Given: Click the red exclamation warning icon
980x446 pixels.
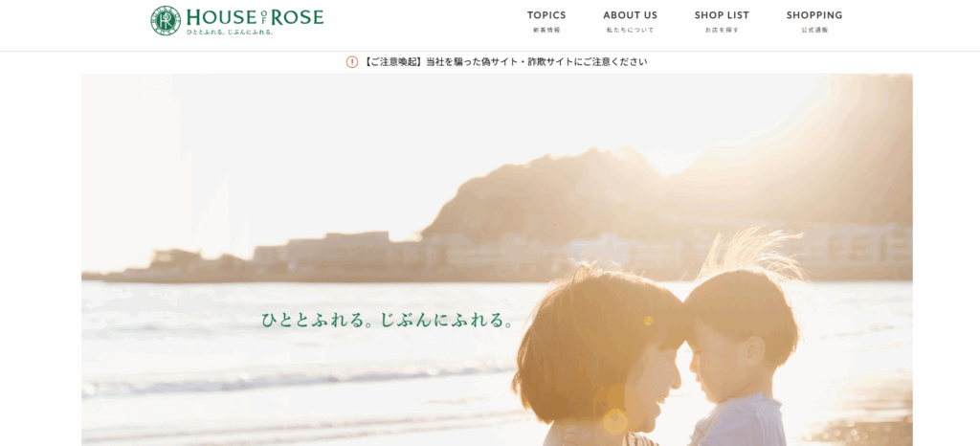Looking at the screenshot, I should [x=351, y=62].
